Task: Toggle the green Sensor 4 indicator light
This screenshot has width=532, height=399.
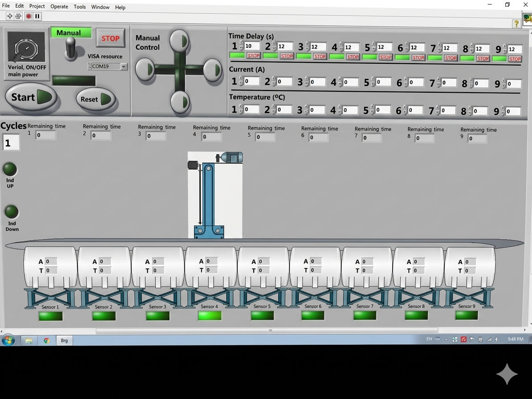Action: tap(210, 316)
